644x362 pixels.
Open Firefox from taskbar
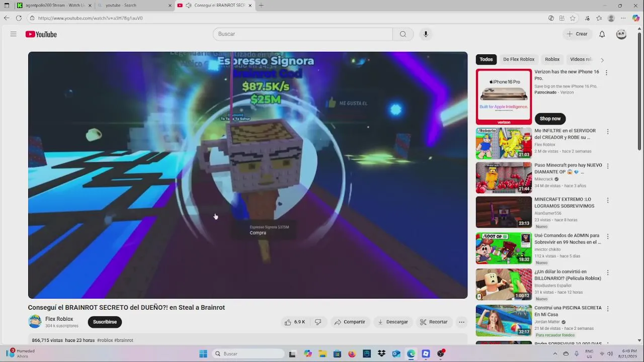[x=352, y=354]
